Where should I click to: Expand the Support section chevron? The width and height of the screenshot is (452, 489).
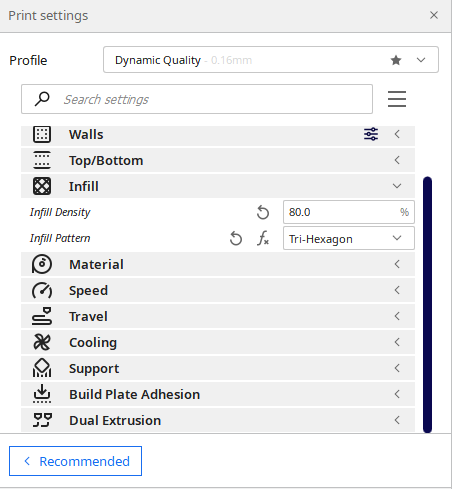coord(397,368)
